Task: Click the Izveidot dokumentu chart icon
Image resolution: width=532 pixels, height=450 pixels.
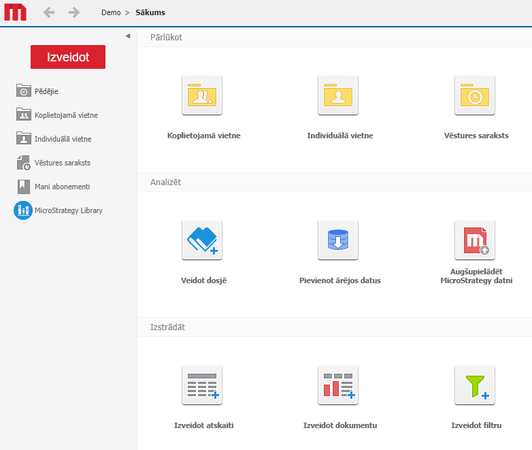Action: pos(338,386)
